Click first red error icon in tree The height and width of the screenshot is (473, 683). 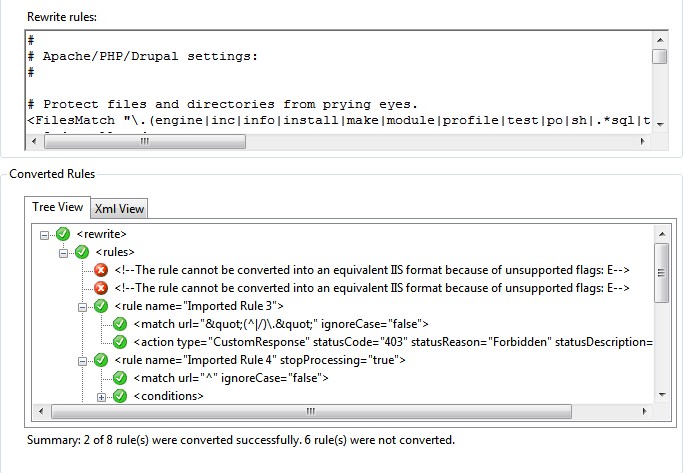pyautogui.click(x=101, y=270)
